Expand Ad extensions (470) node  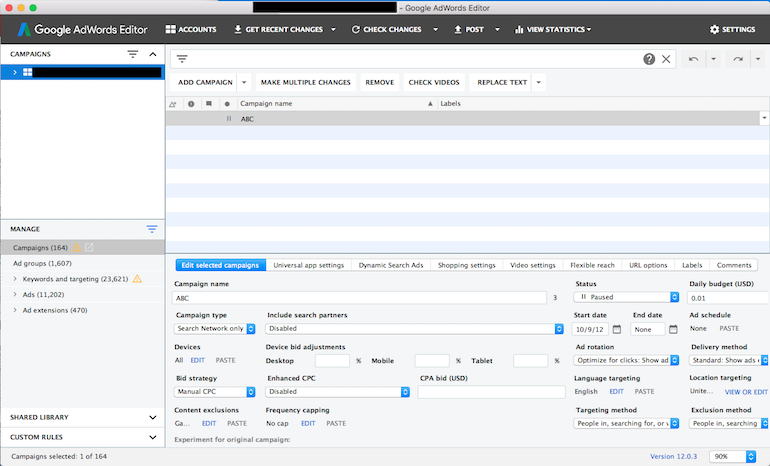coord(15,310)
